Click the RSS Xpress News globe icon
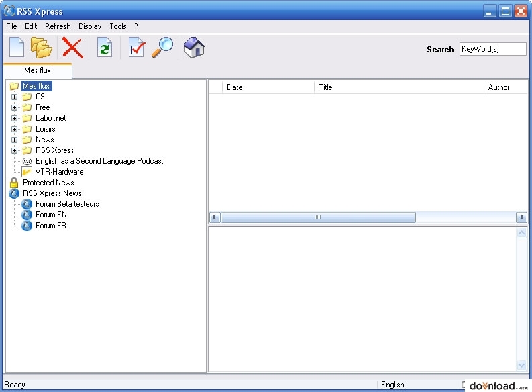 (14, 193)
